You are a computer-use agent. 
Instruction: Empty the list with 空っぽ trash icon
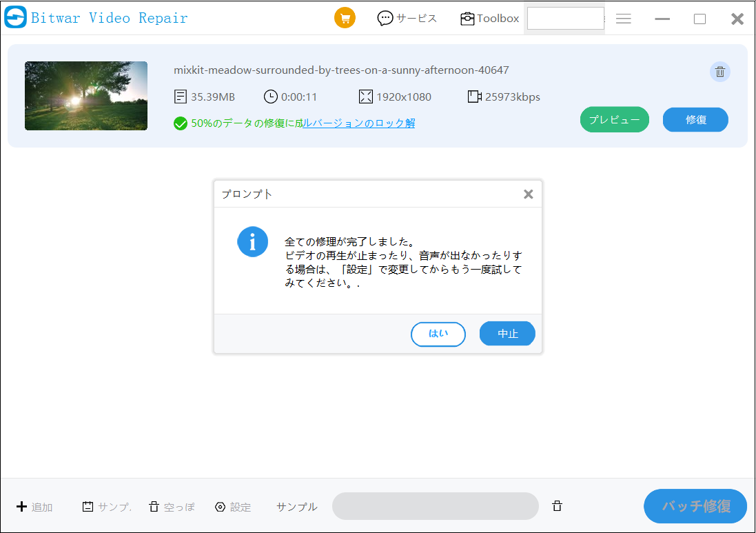tap(154, 507)
